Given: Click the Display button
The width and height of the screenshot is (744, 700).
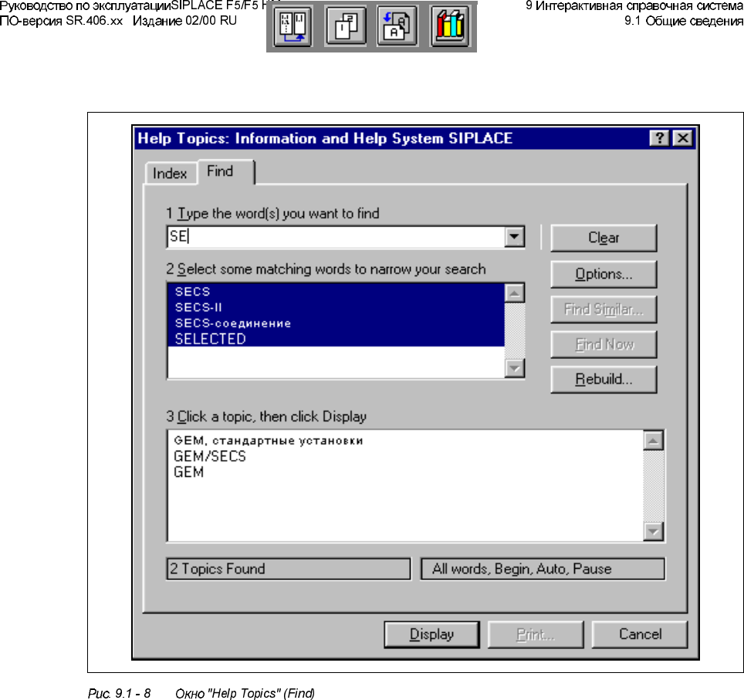Looking at the screenshot, I should tap(431, 634).
